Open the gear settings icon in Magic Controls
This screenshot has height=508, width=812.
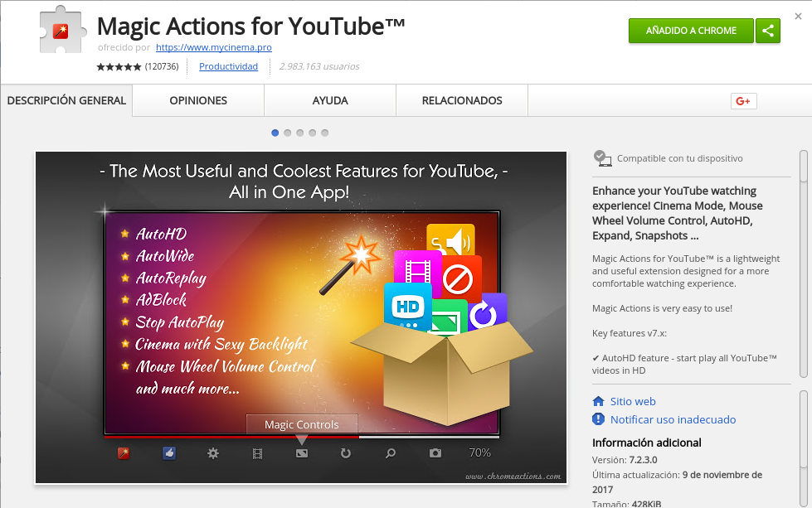(x=213, y=453)
